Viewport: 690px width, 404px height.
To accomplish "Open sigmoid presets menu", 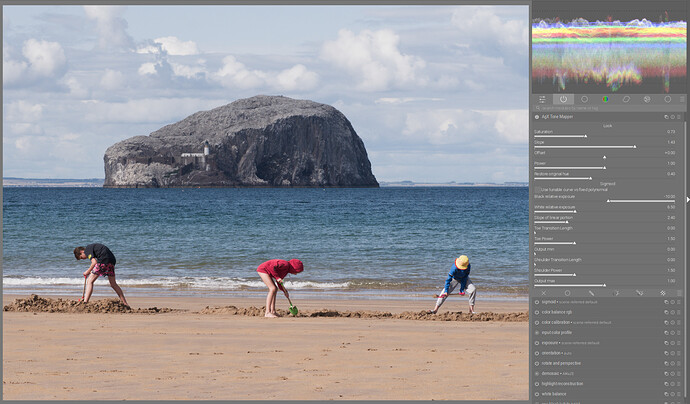I will pos(679,302).
